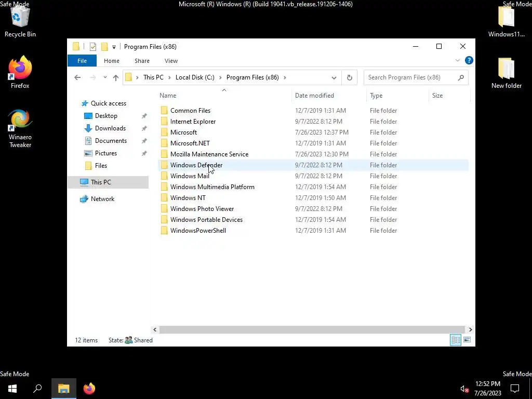Expand the chevron after Program Files (x86)
Image resolution: width=532 pixels, height=399 pixels.
(x=285, y=77)
